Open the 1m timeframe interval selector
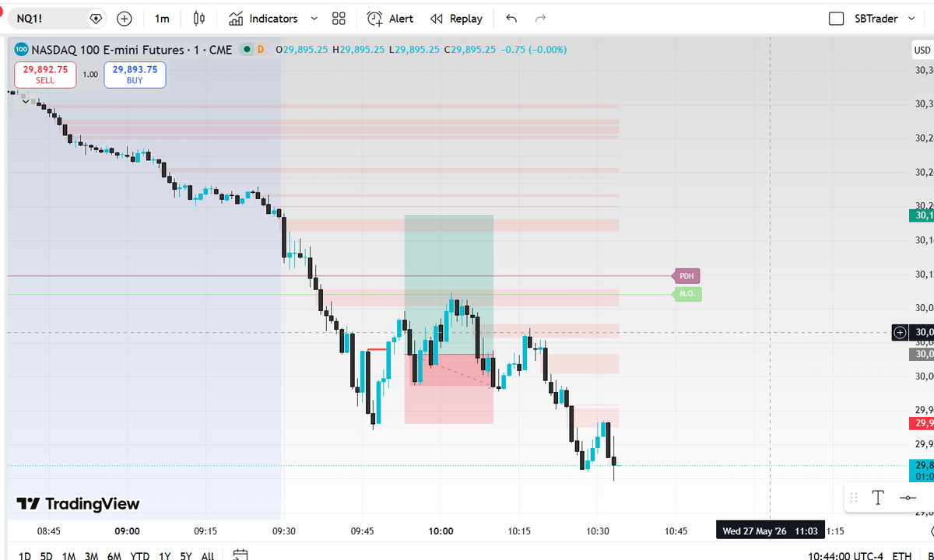 162,18
